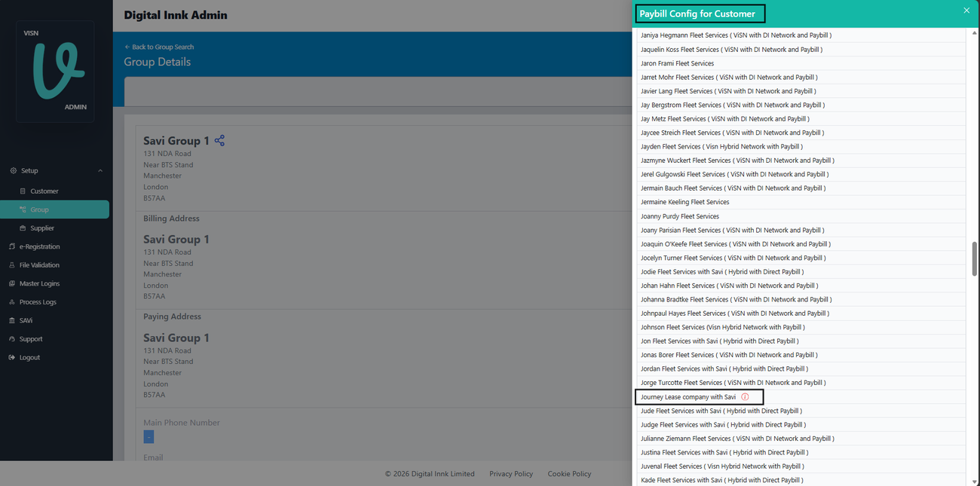Close the Paybill Config panel
Viewport: 980px width, 486px height.
point(966,11)
